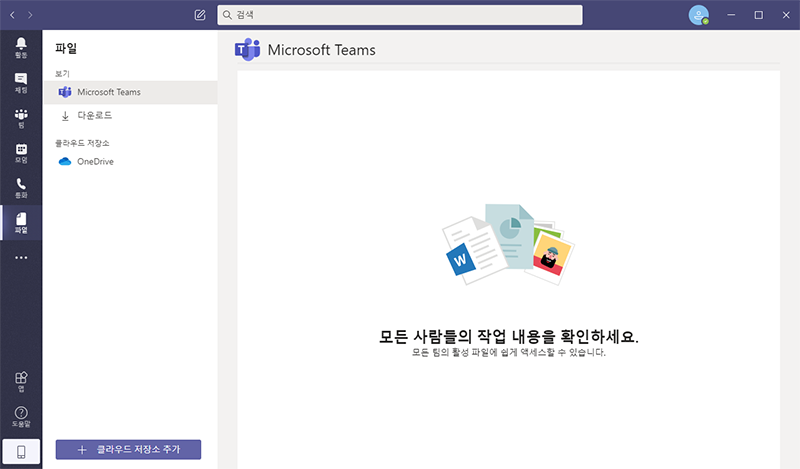Open the Help question mark icon
Viewport: 800px width, 469px height.
pyautogui.click(x=21, y=416)
